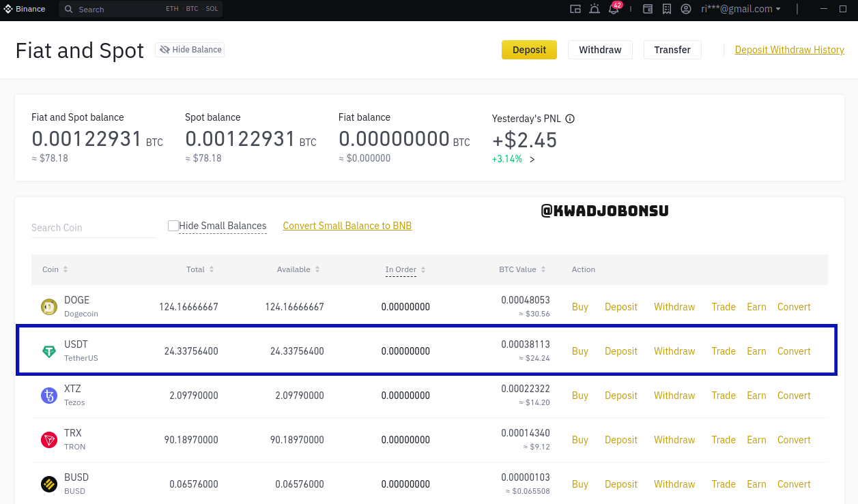The height and width of the screenshot is (504, 858).
Task: Open the mini-window mode icon
Action: pyautogui.click(x=575, y=9)
